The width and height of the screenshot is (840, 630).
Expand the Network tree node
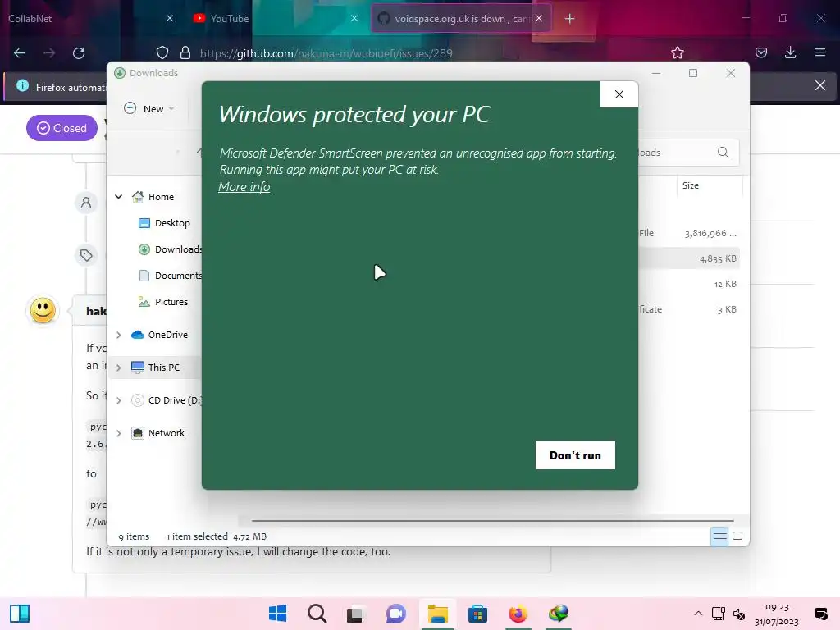click(118, 433)
